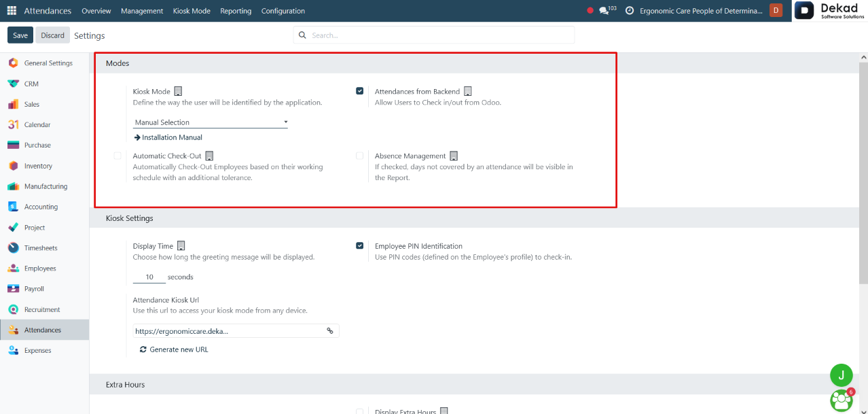Open the Overview menu

pos(96,11)
